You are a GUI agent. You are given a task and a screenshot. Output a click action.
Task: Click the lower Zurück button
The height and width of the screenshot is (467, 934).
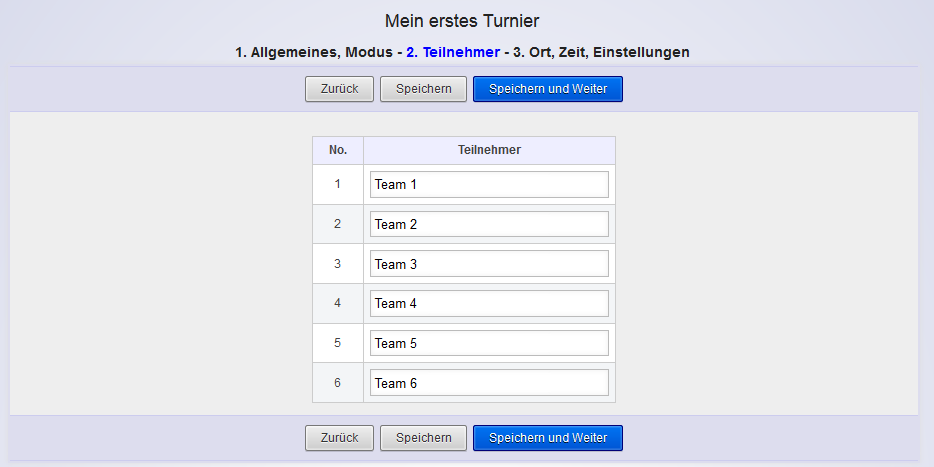(x=339, y=438)
